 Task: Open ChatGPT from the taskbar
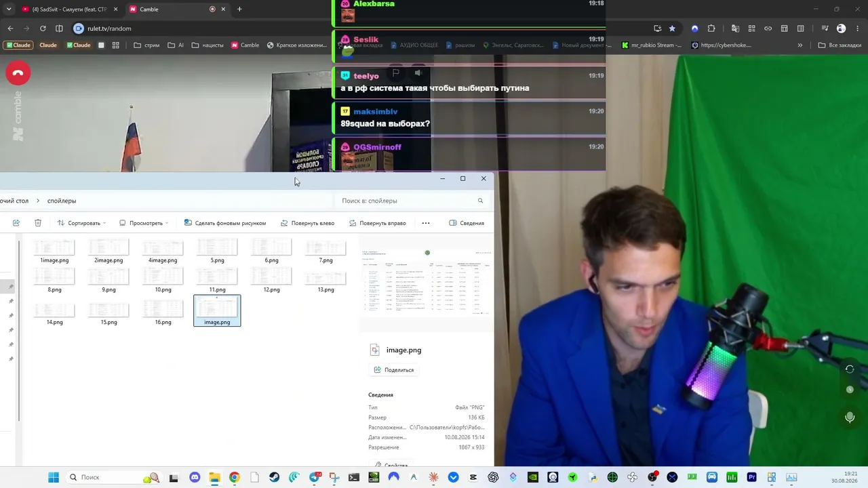coord(493,477)
